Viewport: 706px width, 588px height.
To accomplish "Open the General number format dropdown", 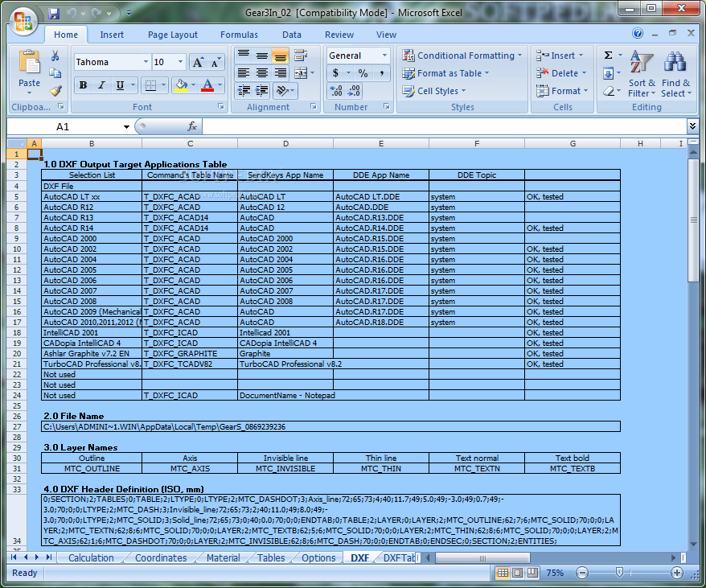I will coord(384,56).
